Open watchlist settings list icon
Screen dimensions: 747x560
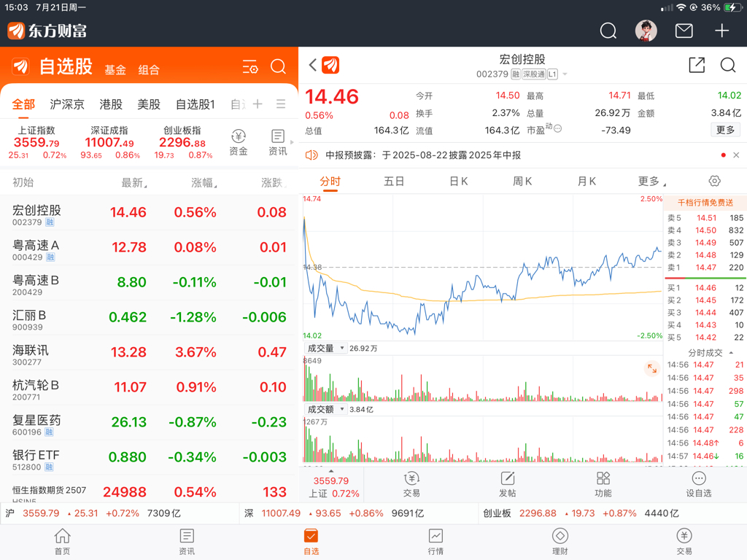[x=250, y=66]
